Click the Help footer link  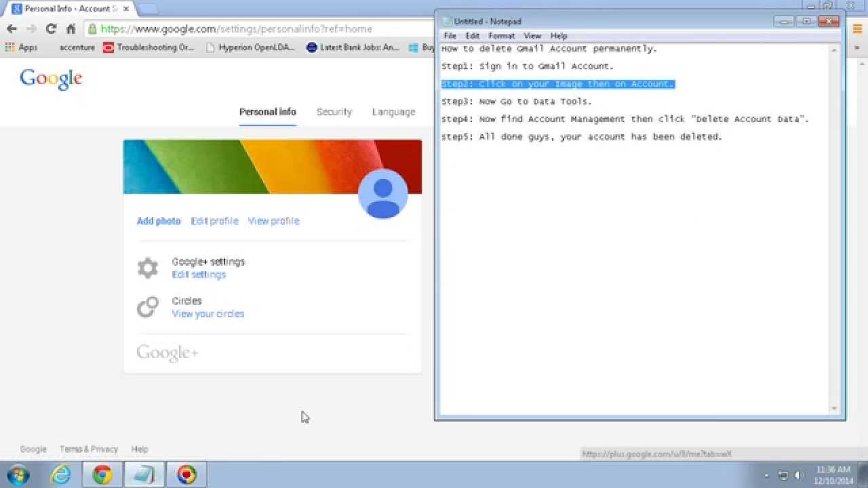140,449
